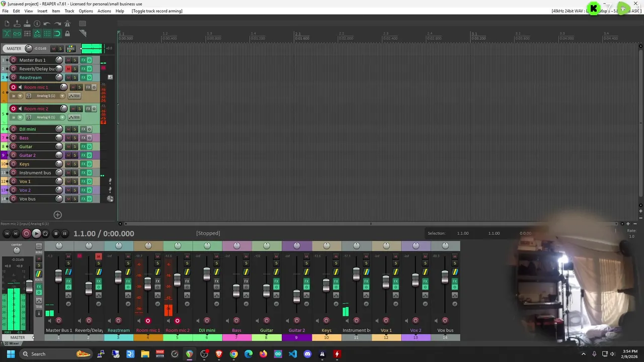This screenshot has height=362, width=644.
Task: Click the Master Bus 1 mixer fader
Action: pos(59,276)
